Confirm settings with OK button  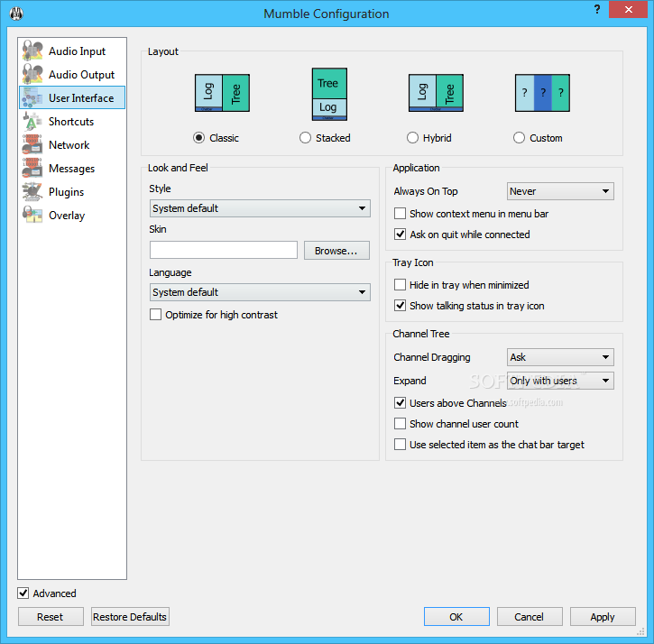point(456,616)
